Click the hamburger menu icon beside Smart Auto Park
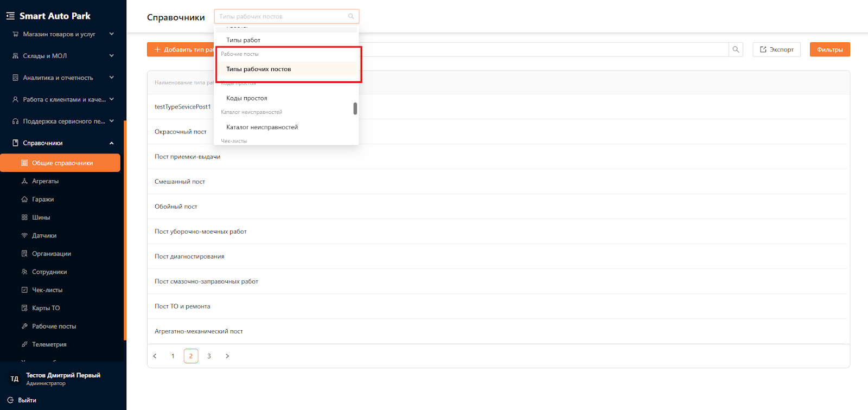 pos(10,16)
